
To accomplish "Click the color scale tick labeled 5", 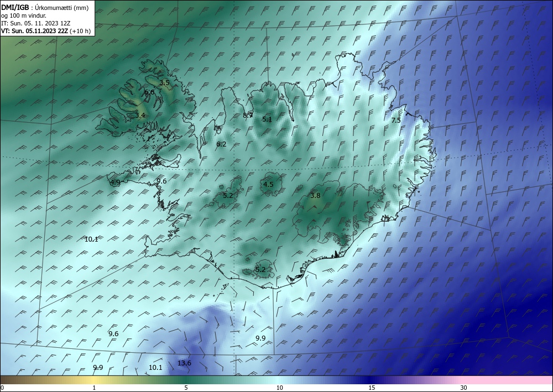I will tap(186, 388).
